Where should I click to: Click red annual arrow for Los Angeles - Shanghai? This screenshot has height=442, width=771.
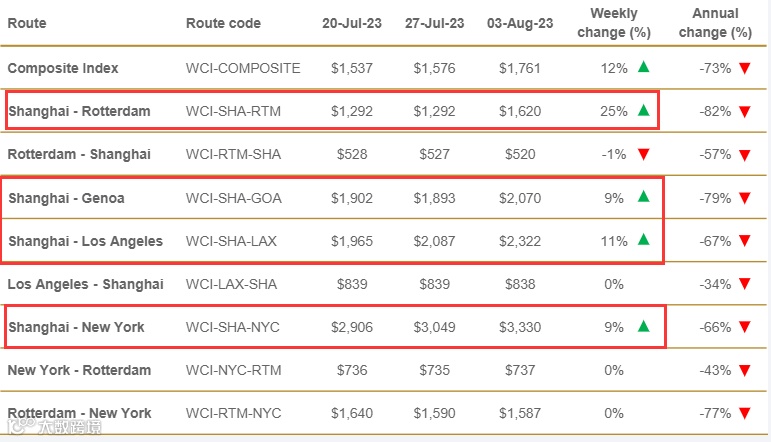coord(744,284)
